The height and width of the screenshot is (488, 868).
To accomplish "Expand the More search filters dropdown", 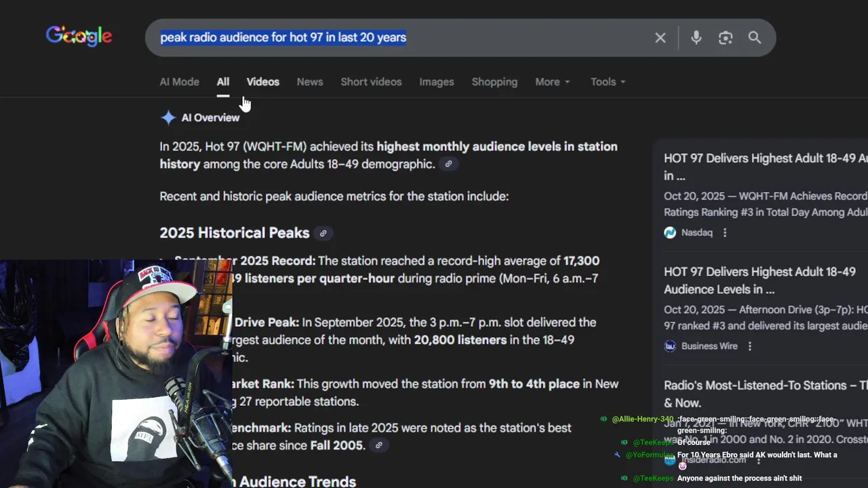I will click(552, 82).
